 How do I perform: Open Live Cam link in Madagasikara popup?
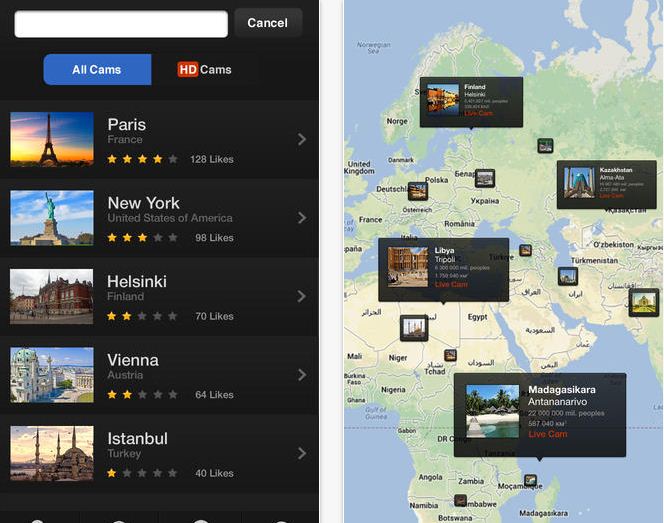(547, 434)
